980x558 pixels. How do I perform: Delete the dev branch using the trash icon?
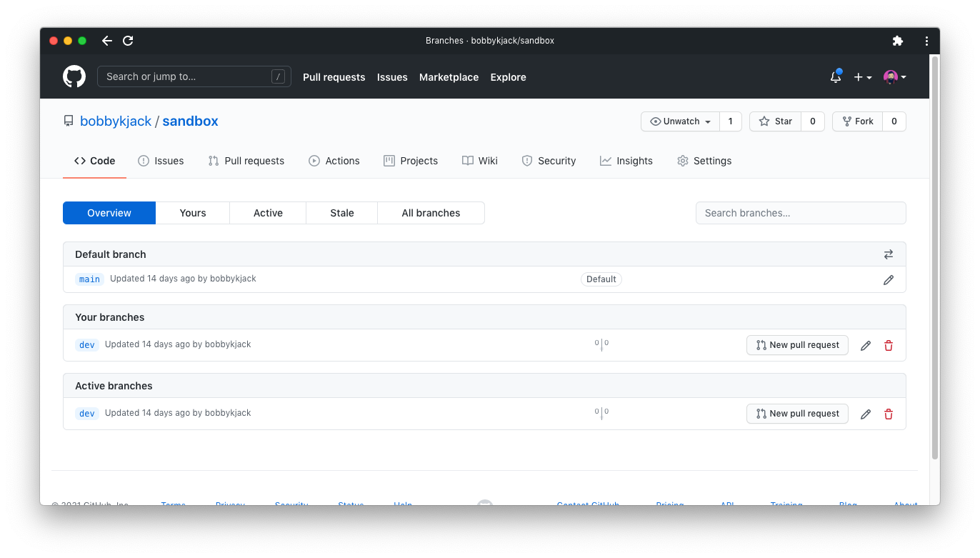point(889,345)
